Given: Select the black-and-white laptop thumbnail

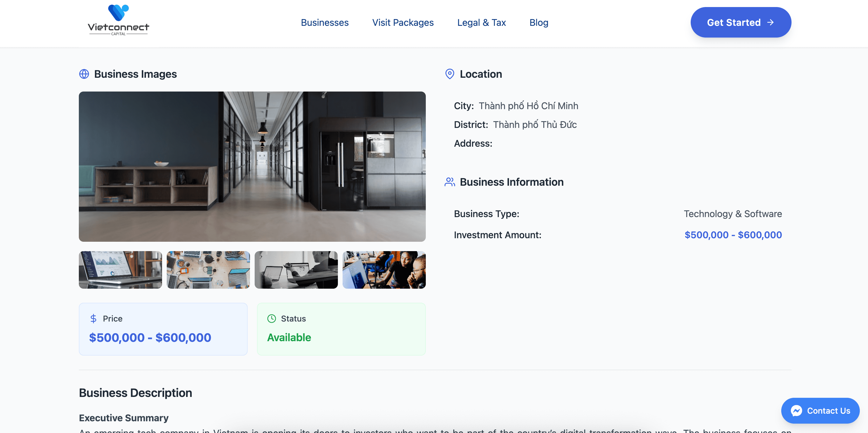Looking at the screenshot, I should (296, 270).
